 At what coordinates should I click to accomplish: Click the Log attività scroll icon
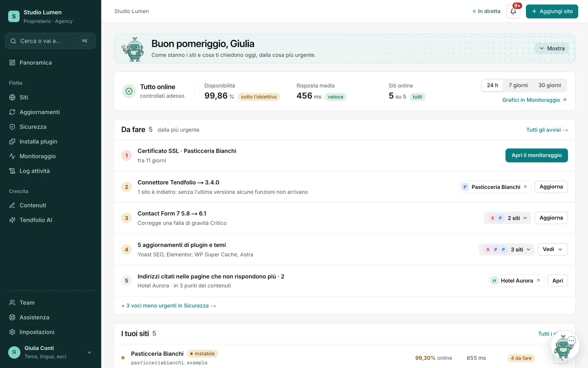12,171
